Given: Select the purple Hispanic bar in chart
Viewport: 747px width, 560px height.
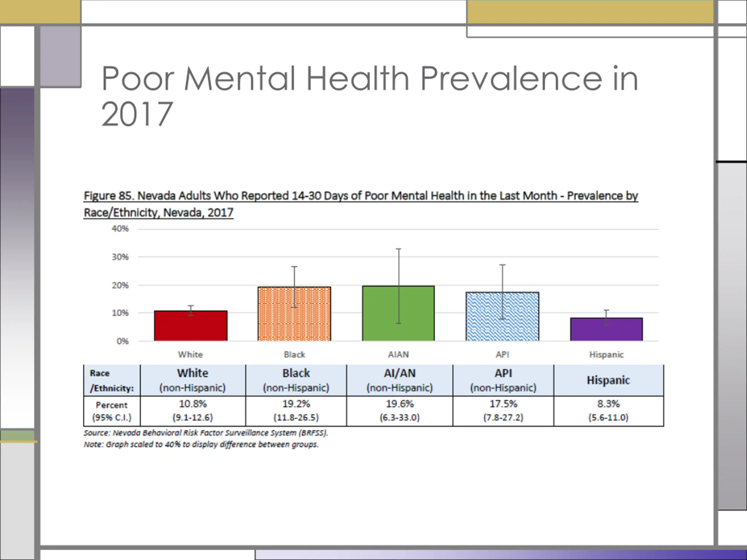Looking at the screenshot, I should (607, 330).
